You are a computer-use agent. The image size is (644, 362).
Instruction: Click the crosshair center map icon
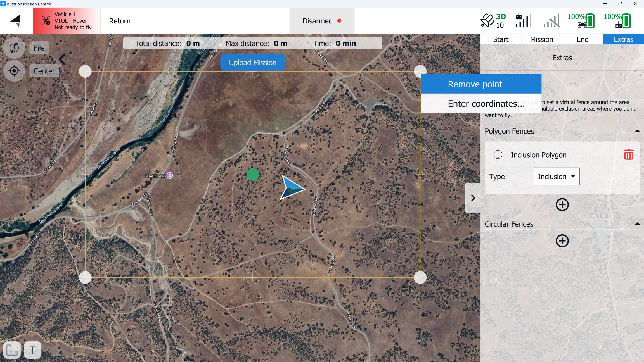(14, 71)
